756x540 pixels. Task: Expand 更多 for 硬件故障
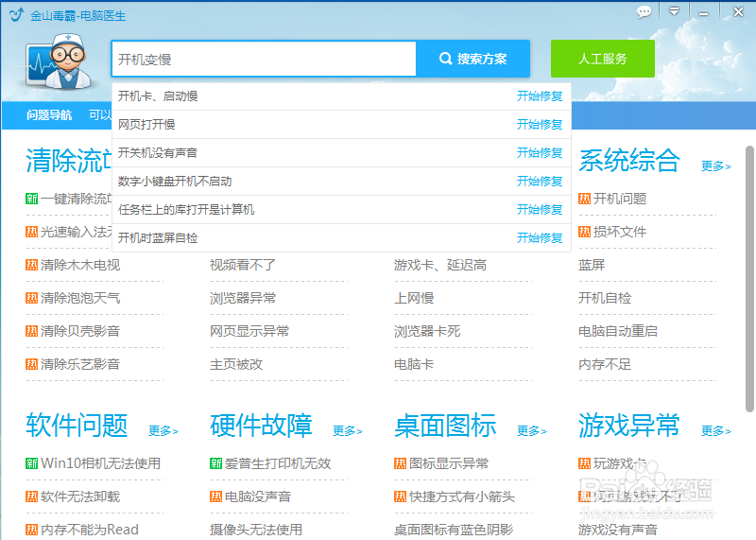[x=348, y=430]
